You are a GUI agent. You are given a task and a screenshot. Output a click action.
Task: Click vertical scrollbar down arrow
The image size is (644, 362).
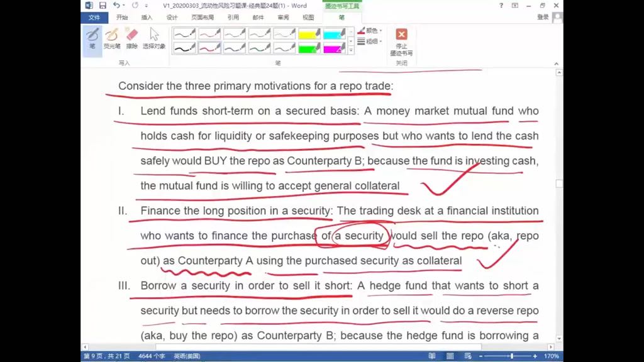click(x=559, y=339)
